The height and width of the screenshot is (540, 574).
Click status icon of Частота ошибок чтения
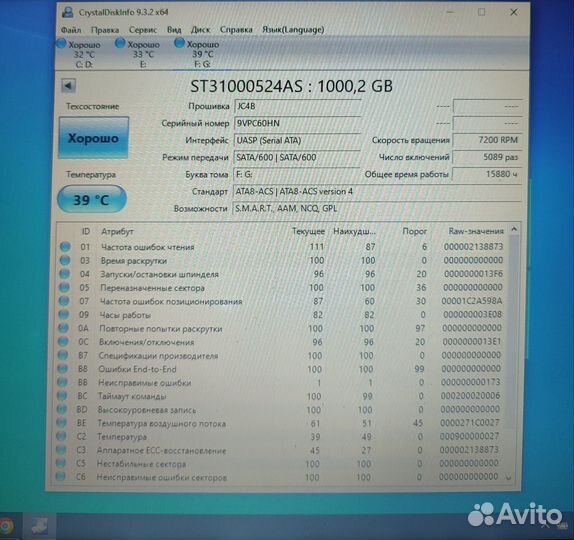click(65, 247)
